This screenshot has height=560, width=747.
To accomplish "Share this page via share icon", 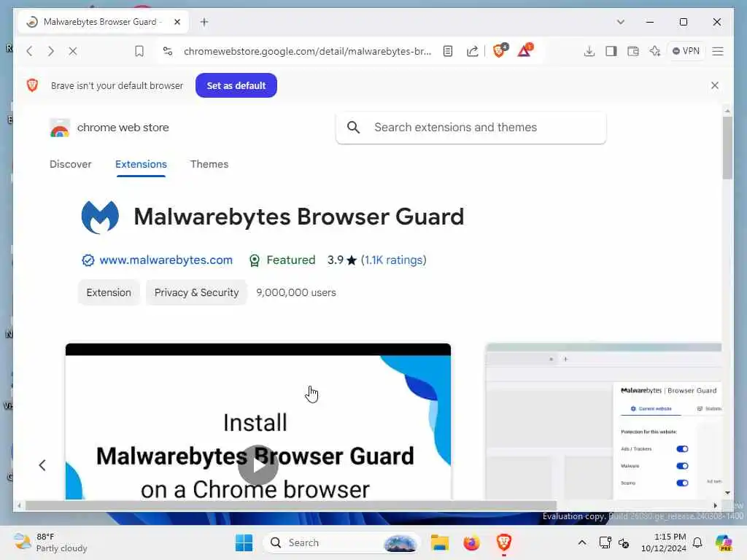I will [472, 51].
